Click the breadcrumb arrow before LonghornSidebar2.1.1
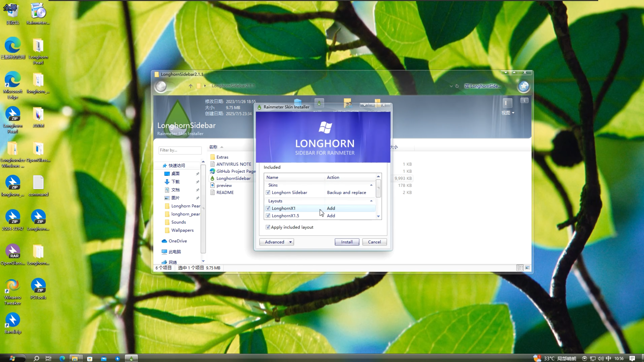This screenshot has width=644, height=362. tap(205, 86)
